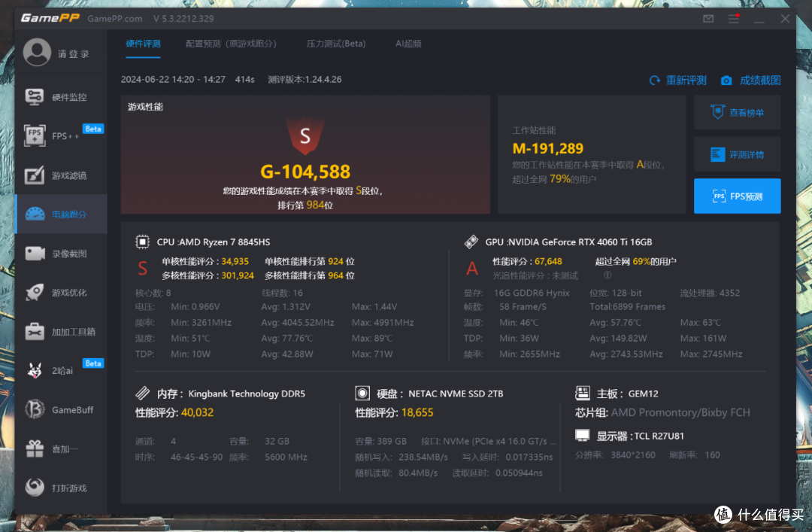The height and width of the screenshot is (532, 812).
Task: Click the motherboard icon beside 主板
Action: (x=583, y=394)
